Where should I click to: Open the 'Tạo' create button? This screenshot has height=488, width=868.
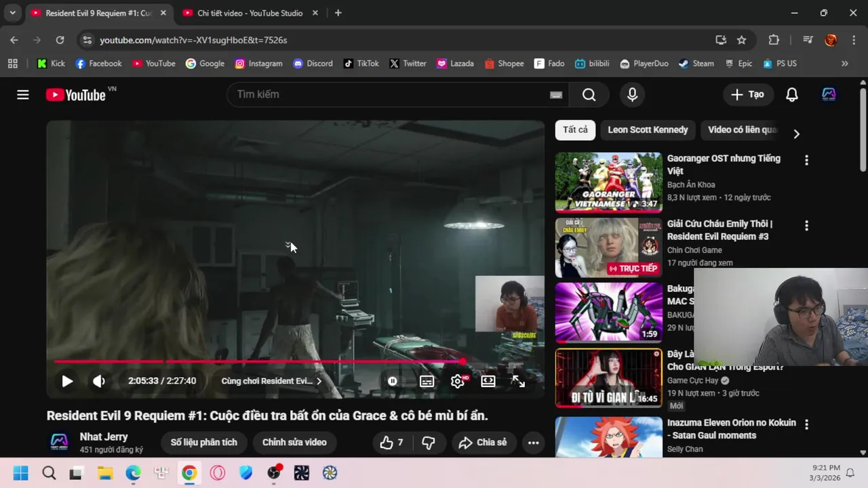(x=747, y=95)
